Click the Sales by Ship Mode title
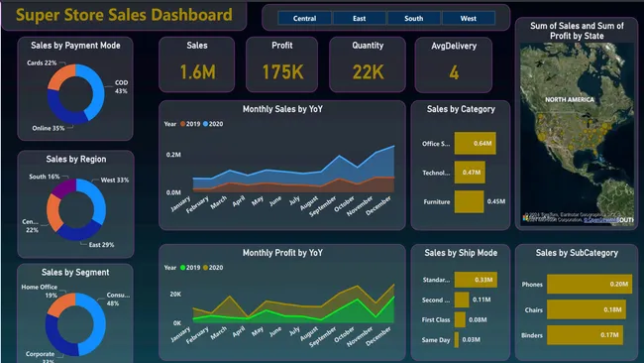Screen dimensions: 644x363 (x=461, y=253)
